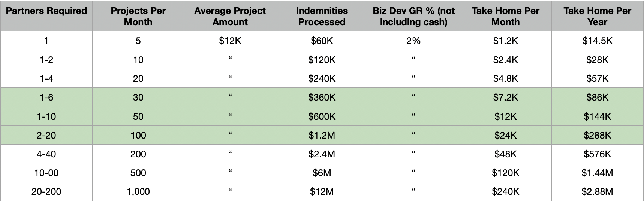The height and width of the screenshot is (202, 644).
Task: Click the Partners Required column header
Action: tap(46, 16)
